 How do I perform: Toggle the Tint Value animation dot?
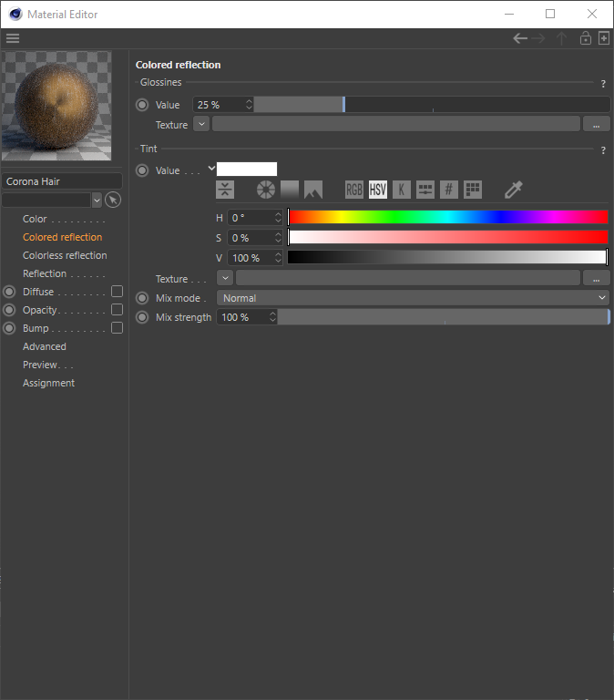click(x=142, y=170)
